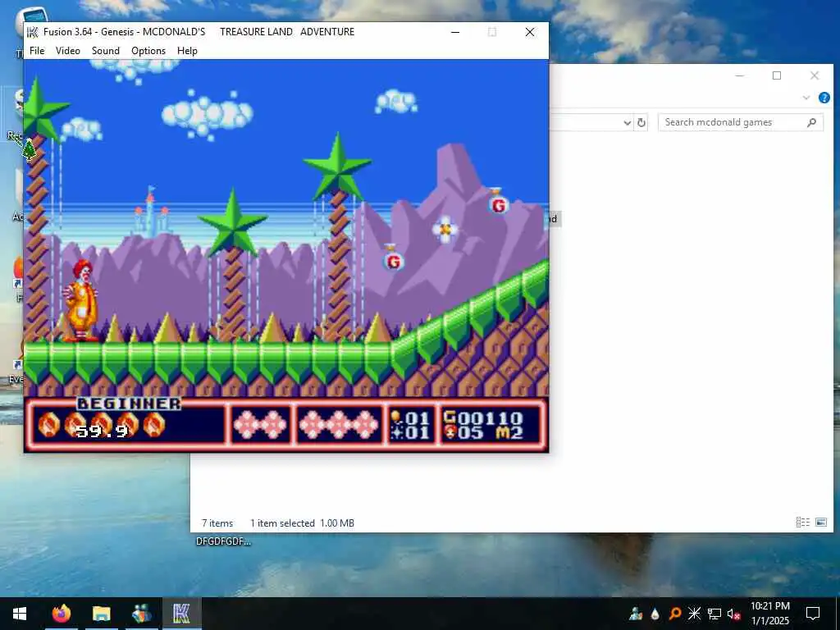Switch Explorer to large thumbnails view icon
Image resolution: width=840 pixels, height=630 pixels.
click(x=820, y=523)
